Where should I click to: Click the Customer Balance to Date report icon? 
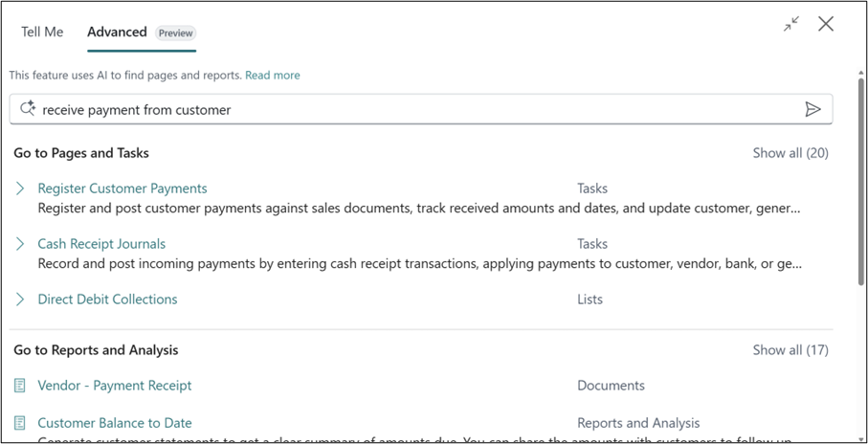pyautogui.click(x=20, y=423)
